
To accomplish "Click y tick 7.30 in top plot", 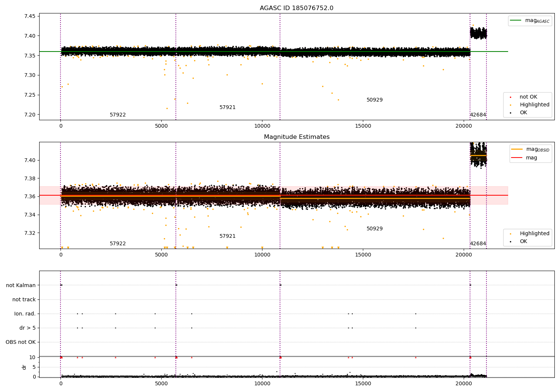I will [x=30, y=75].
